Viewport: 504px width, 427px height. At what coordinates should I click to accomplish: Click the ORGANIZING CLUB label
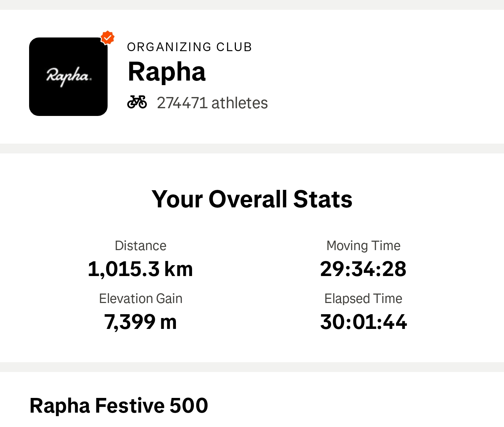189,46
